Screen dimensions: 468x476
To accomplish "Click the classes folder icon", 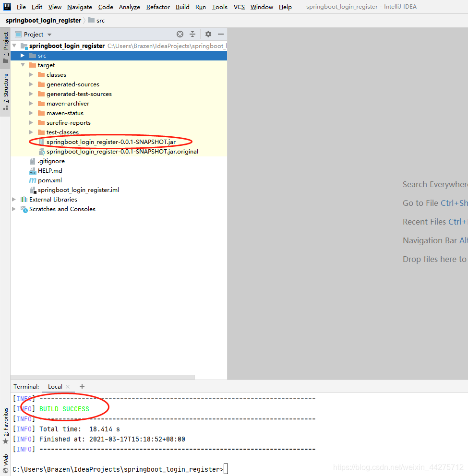I will (x=41, y=75).
